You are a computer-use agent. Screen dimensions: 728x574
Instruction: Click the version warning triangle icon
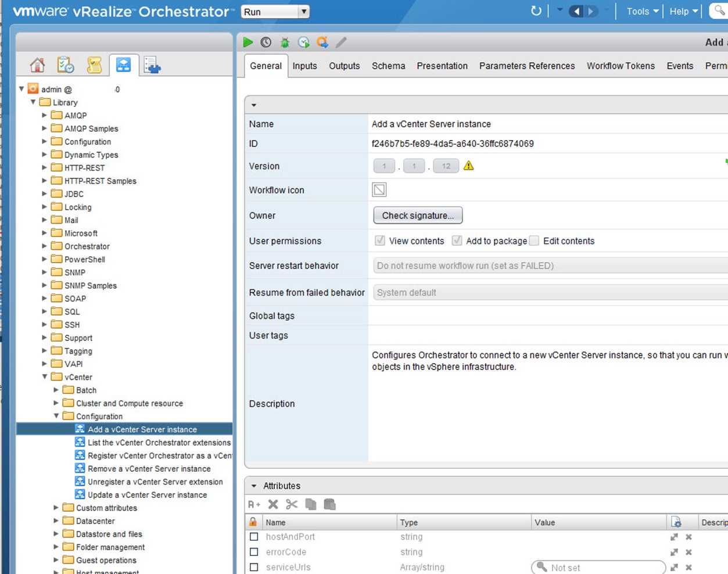pyautogui.click(x=469, y=166)
